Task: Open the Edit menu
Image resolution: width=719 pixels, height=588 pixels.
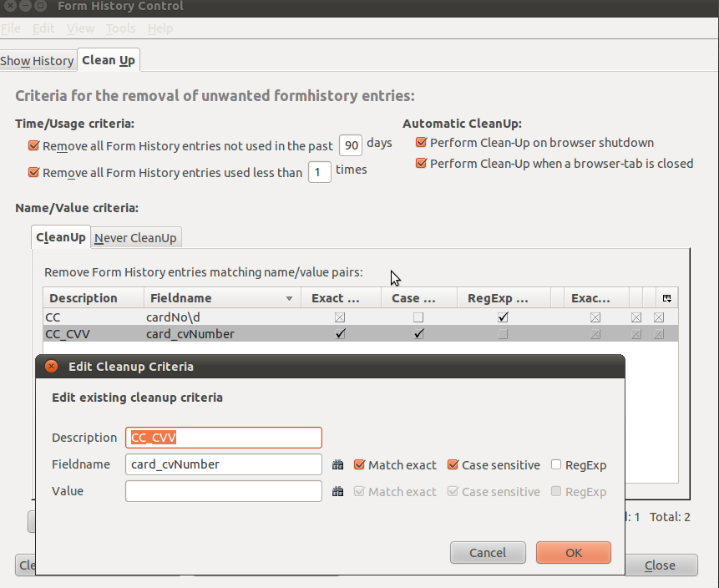Action: 43,28
